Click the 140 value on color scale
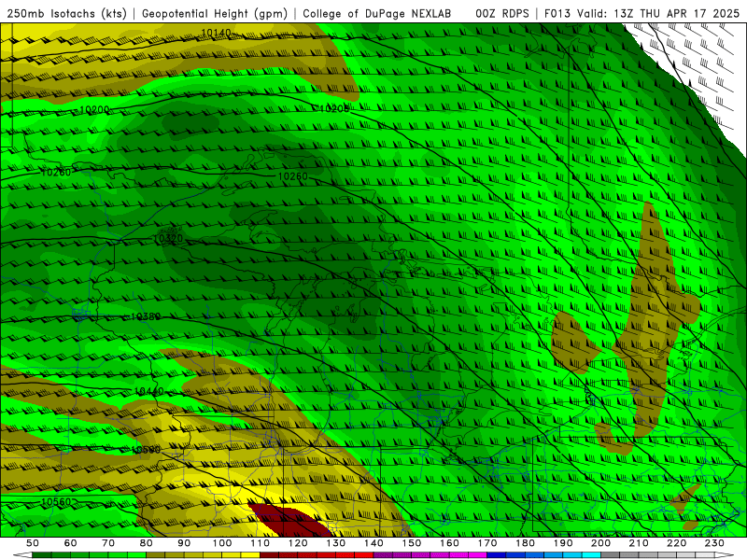 pyautogui.click(x=373, y=543)
